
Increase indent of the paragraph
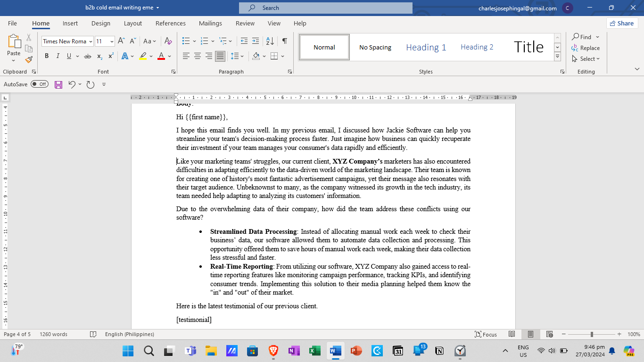[255, 41]
